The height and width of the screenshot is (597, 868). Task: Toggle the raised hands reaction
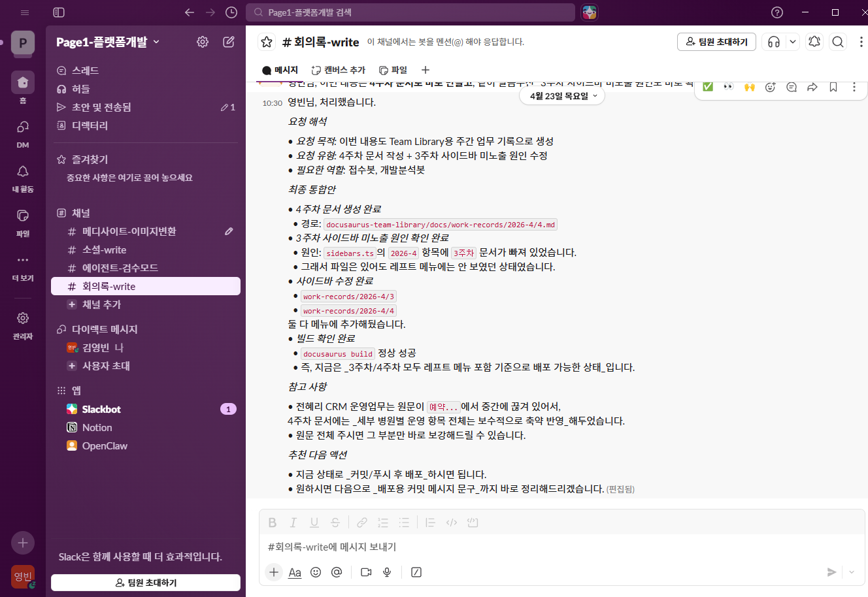[749, 86]
